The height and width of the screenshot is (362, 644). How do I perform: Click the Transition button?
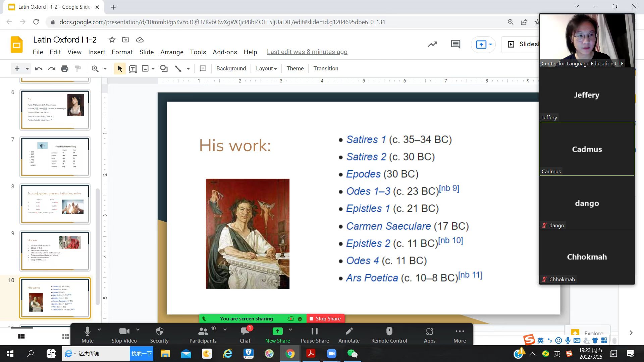[x=326, y=69]
